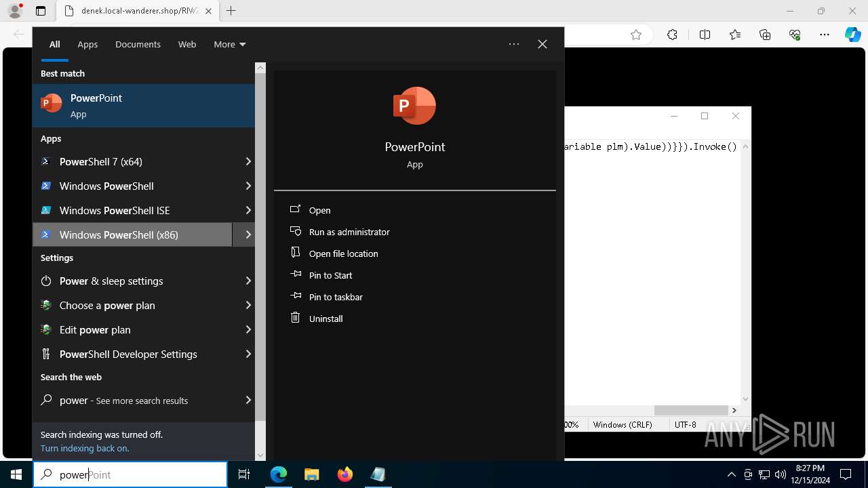Open Power & sleep settings result

click(x=132, y=281)
